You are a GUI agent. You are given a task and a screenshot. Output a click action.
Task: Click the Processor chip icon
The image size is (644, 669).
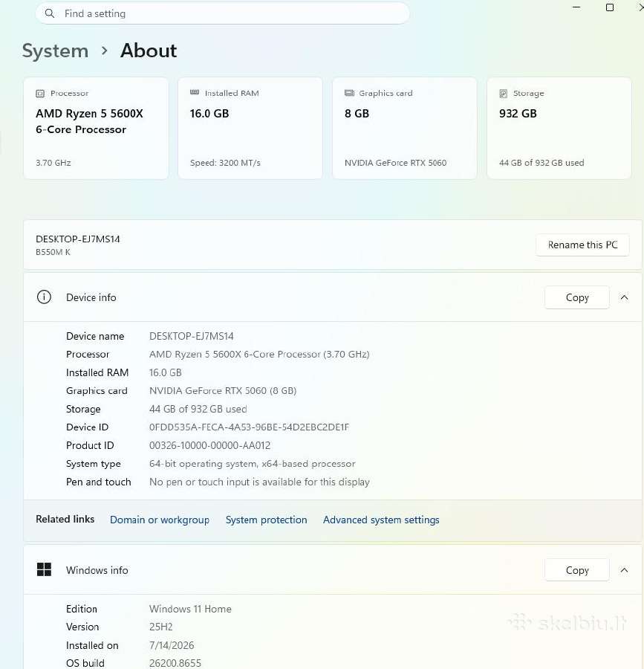40,94
